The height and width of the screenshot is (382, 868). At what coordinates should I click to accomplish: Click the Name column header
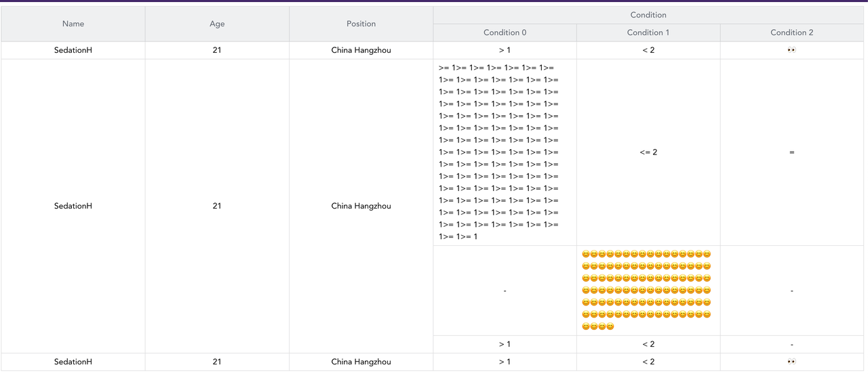coord(73,24)
